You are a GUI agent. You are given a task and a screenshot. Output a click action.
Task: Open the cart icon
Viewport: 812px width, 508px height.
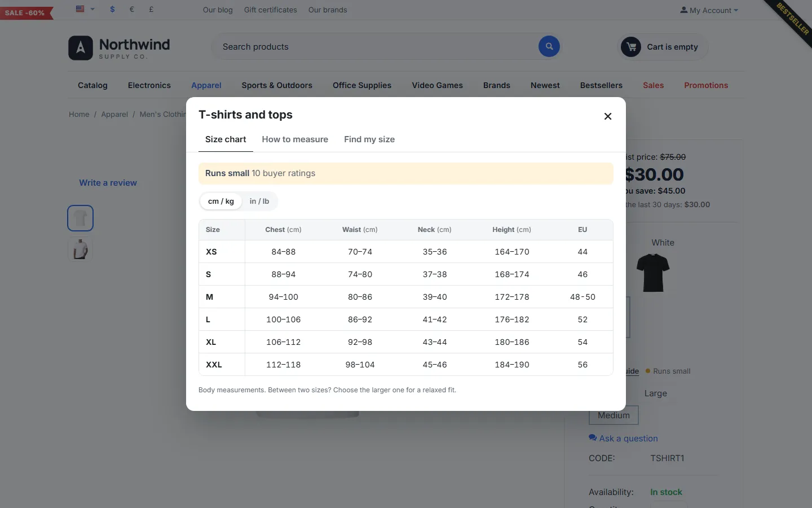point(631,47)
